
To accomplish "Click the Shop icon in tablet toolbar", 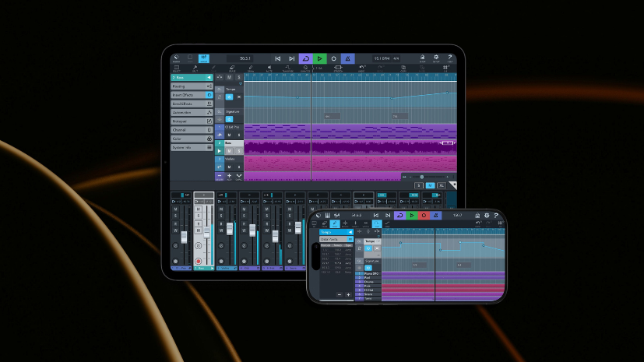I will (x=422, y=58).
